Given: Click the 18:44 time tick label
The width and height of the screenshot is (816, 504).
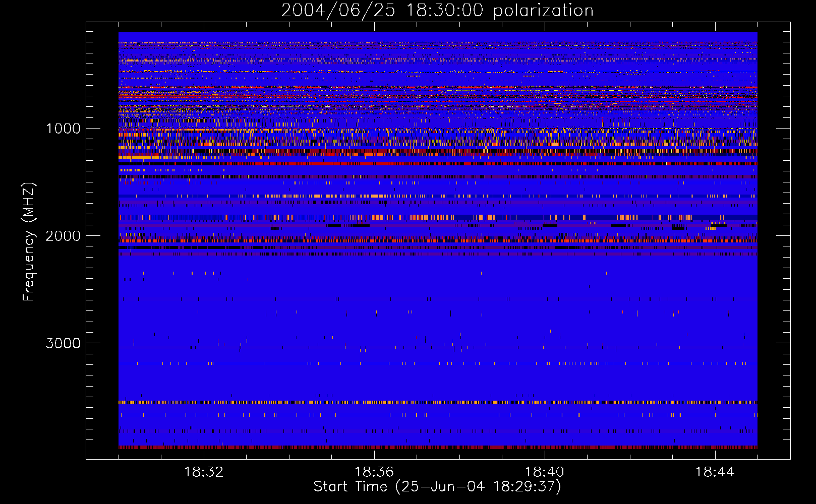Looking at the screenshot, I should [715, 472].
